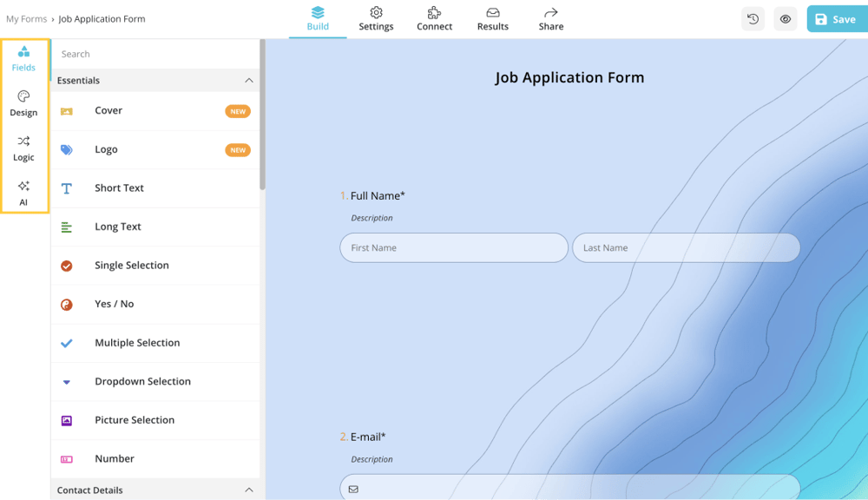Open the Design panel from the left sidebar
The image size is (868, 500).
coord(24,104)
